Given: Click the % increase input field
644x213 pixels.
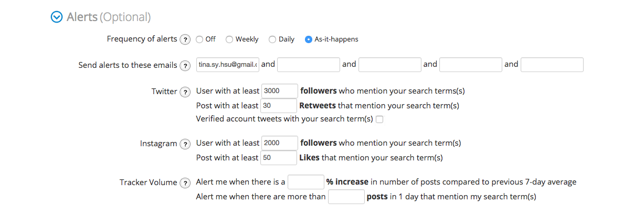Looking at the screenshot, I should pyautogui.click(x=306, y=182).
